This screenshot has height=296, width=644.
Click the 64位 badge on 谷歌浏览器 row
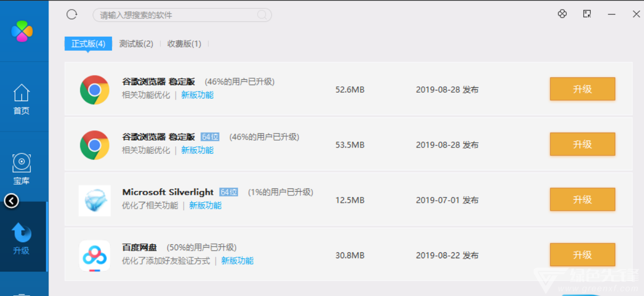point(210,137)
